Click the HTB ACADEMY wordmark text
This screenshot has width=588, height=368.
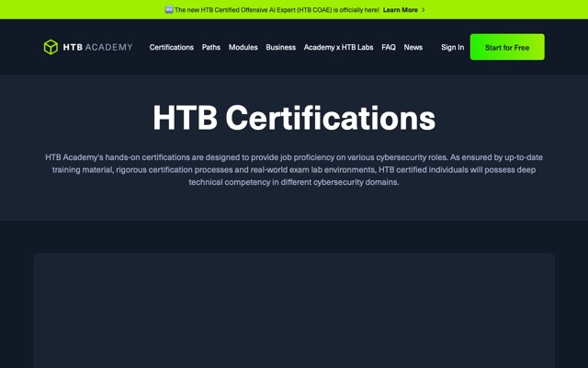(98, 47)
